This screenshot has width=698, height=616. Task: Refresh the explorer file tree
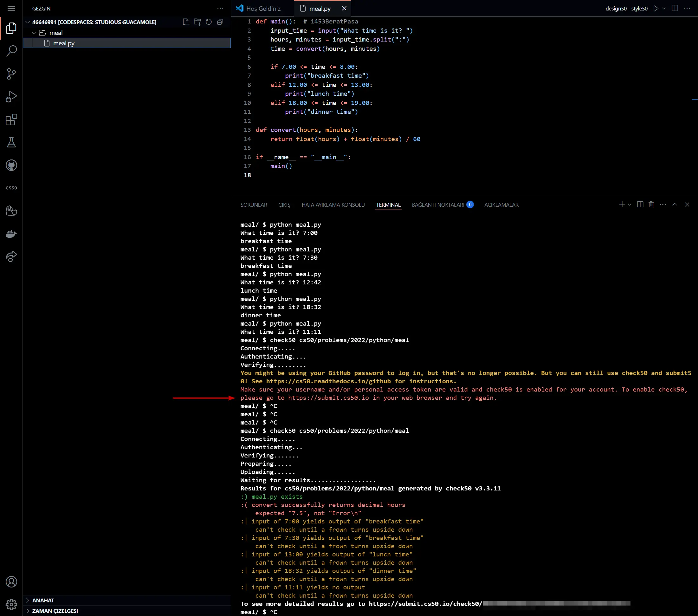(209, 22)
